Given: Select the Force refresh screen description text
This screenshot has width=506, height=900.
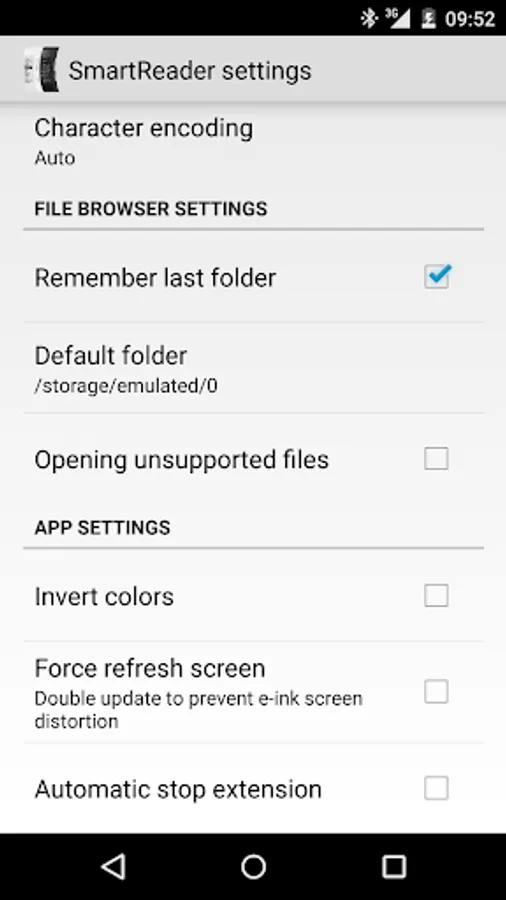Looking at the screenshot, I should pyautogui.click(x=198, y=709).
